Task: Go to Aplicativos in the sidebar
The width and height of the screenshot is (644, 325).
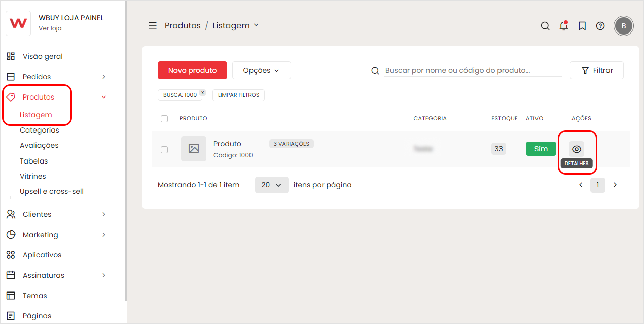Action: pyautogui.click(x=42, y=255)
